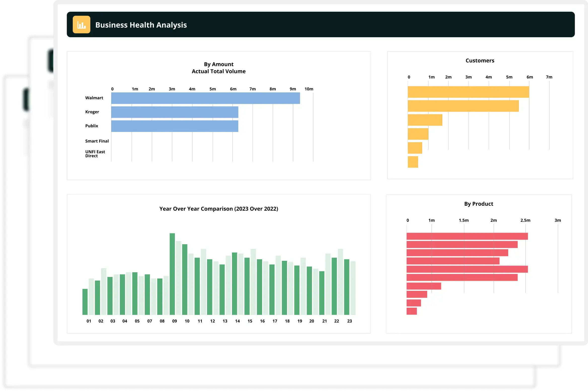The height and width of the screenshot is (391, 588).
Task: Click the 3m axis label in By Product chart
Action: click(558, 220)
